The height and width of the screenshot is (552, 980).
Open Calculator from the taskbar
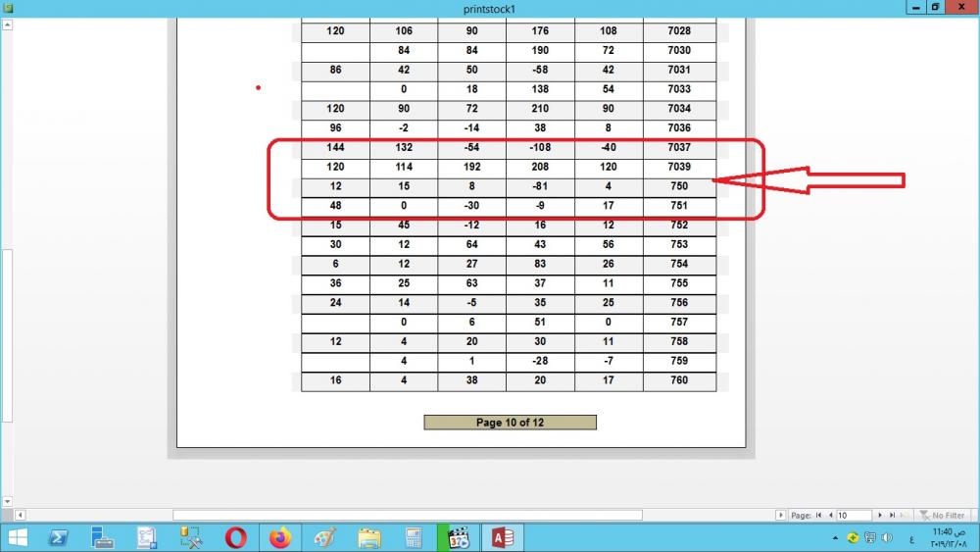coord(413,537)
